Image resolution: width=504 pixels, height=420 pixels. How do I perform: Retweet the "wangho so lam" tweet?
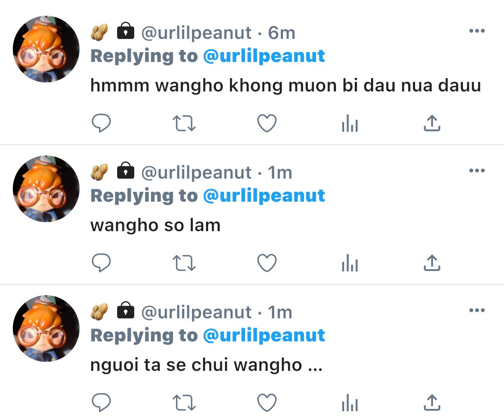pyautogui.click(x=184, y=263)
